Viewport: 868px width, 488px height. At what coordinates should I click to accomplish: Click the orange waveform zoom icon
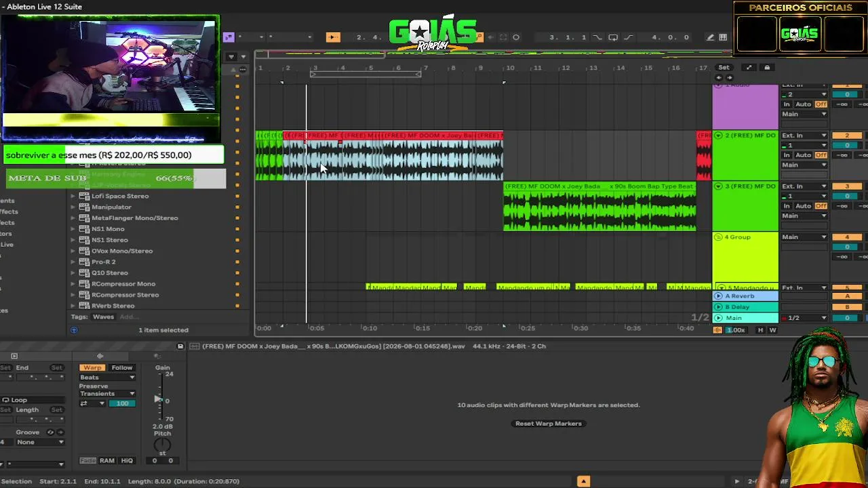[717, 330]
